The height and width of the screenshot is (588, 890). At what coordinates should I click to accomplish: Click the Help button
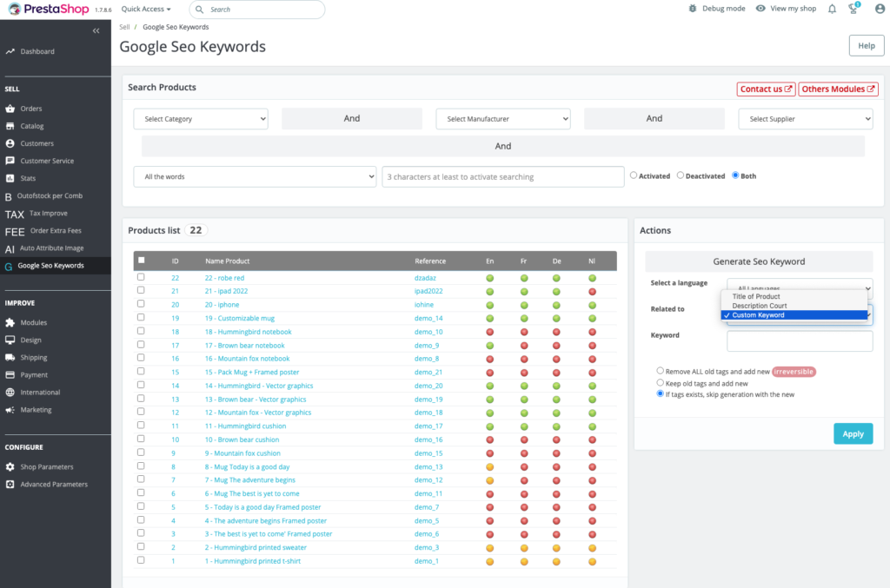pyautogui.click(x=867, y=46)
